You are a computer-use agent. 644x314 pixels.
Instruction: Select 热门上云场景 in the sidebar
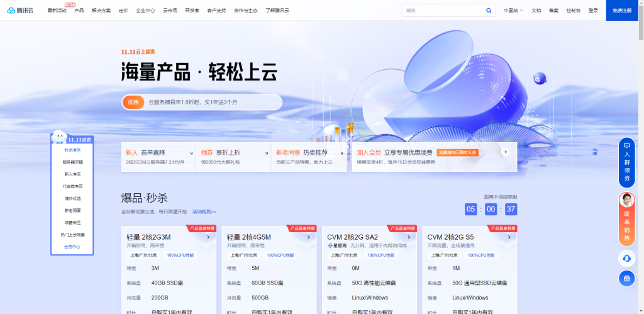[72, 235]
